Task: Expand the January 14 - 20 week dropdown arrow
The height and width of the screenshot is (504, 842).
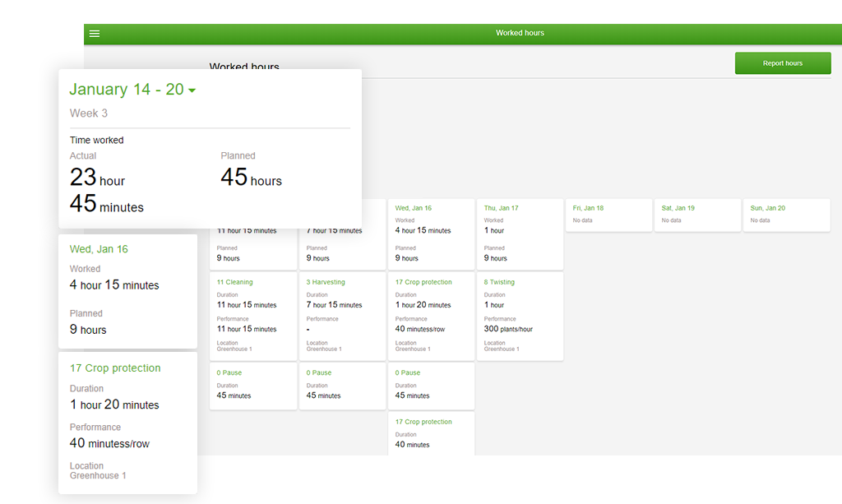Action: coord(192,90)
